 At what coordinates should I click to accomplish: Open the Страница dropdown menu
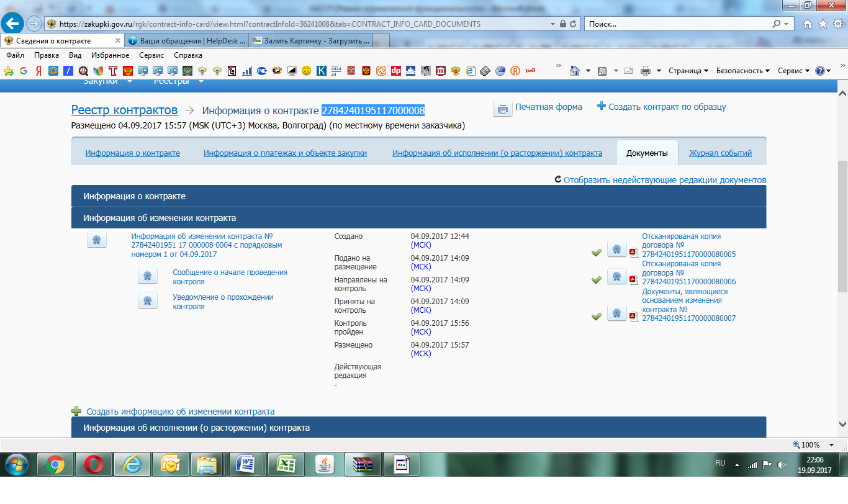point(688,71)
